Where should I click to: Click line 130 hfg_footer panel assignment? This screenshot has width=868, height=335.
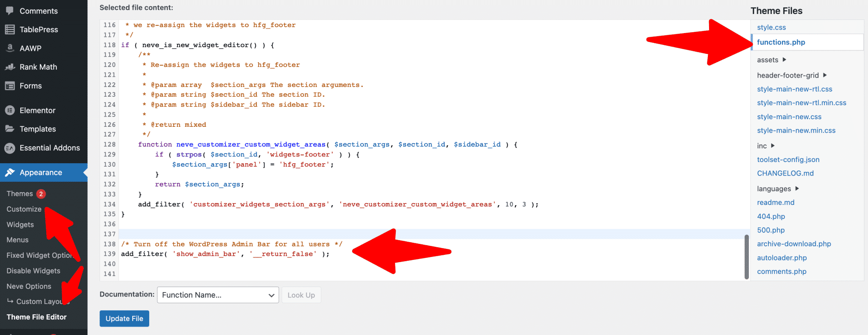[253, 165]
